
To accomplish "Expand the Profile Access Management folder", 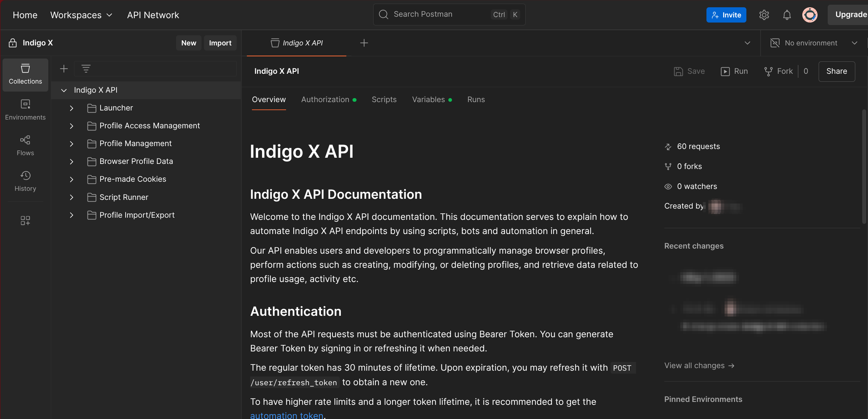I will click(72, 126).
